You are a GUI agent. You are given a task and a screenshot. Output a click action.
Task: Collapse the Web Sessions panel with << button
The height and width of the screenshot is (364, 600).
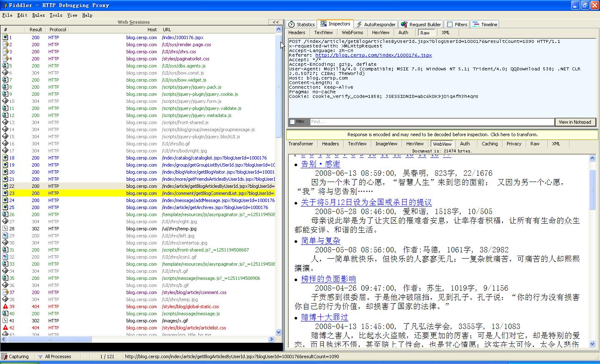point(275,22)
